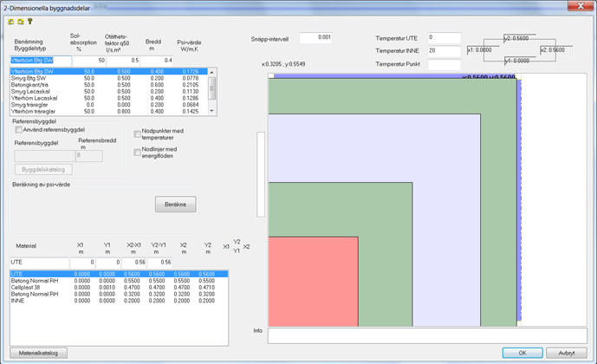
Task: Click the Benämning name field Ytterhörn Btg SW
Action: 41,61
